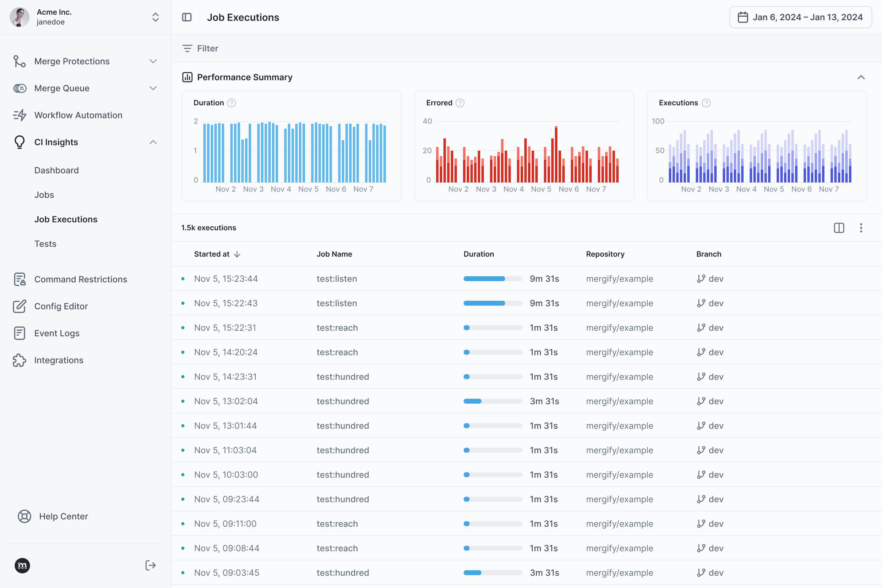Image resolution: width=882 pixels, height=588 pixels.
Task: Go to the Dashboard submenu item
Action: tap(57, 170)
